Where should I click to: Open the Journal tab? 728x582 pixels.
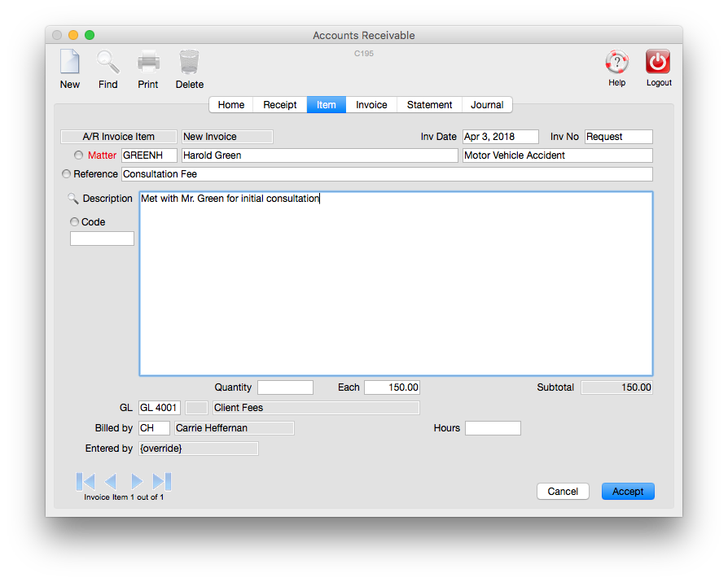click(x=487, y=105)
